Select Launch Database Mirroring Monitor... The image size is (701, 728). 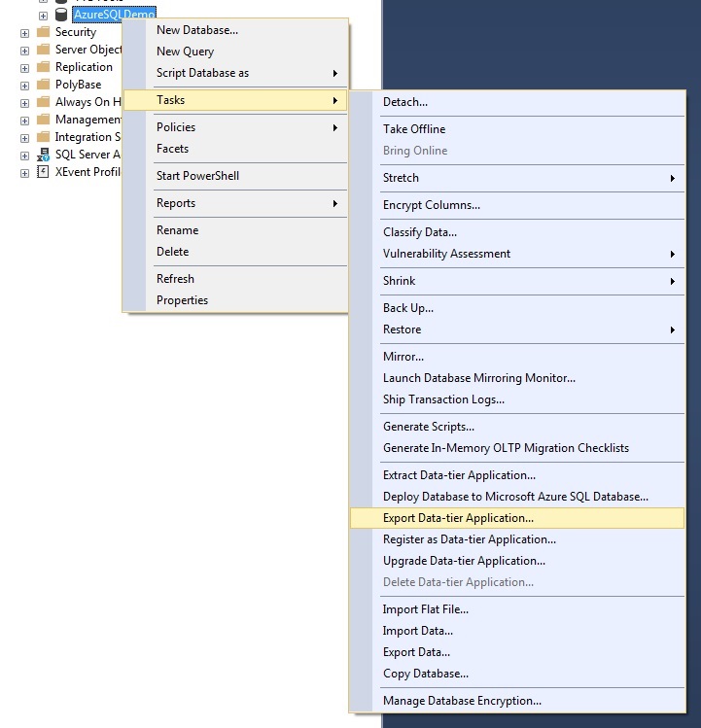tap(517, 378)
